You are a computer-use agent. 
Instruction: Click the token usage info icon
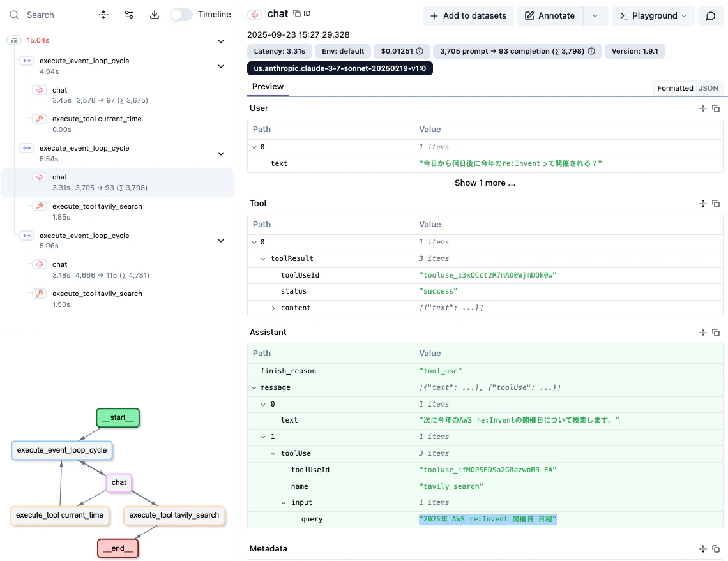(591, 51)
